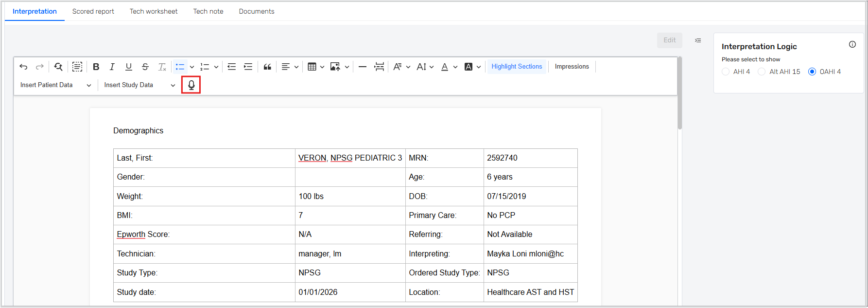Redo the last undone edit
This screenshot has height=308, width=868.
40,67
